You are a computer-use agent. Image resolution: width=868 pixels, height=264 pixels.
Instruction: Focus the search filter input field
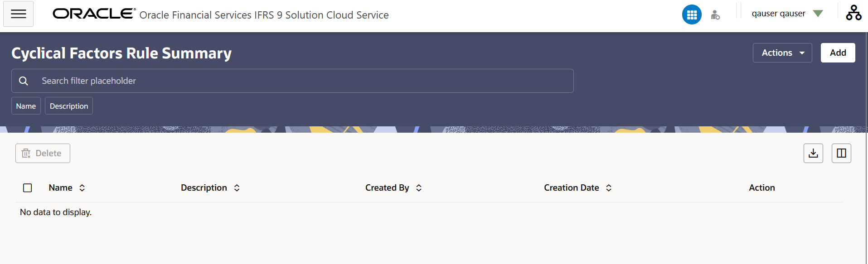point(292,81)
